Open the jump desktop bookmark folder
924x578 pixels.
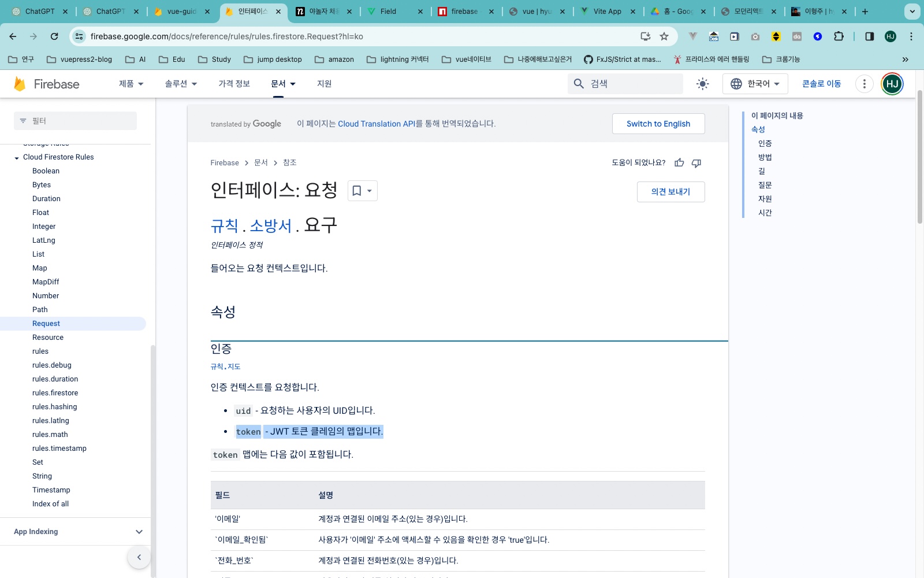[x=273, y=60]
